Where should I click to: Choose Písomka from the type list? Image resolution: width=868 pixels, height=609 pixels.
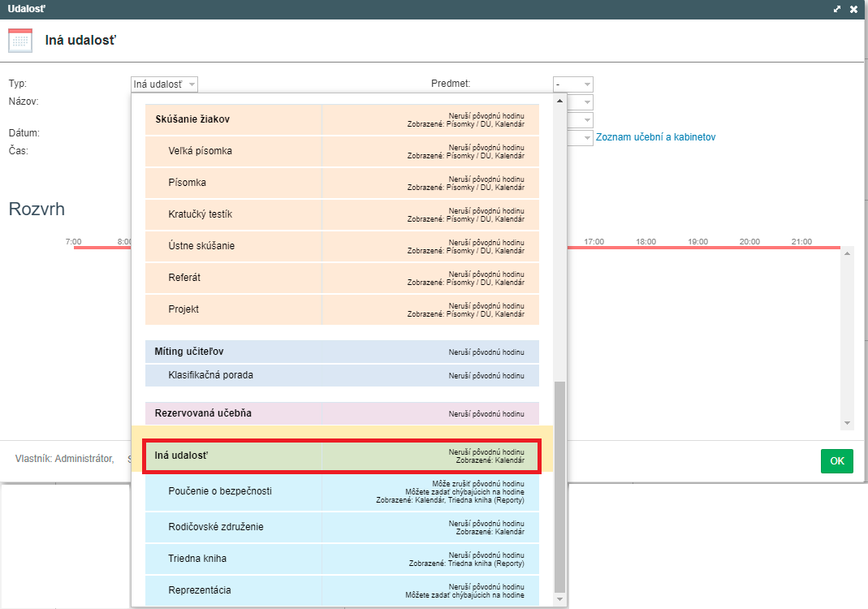coord(342,183)
